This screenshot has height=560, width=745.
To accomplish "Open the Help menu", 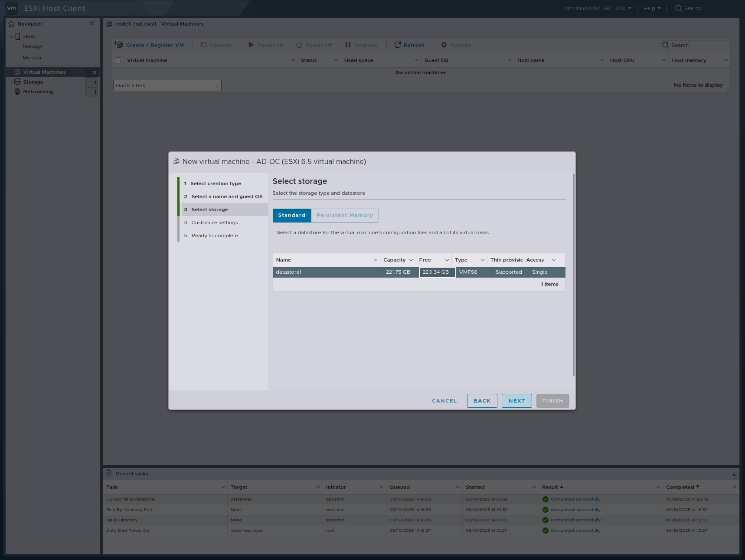I will coord(650,8).
